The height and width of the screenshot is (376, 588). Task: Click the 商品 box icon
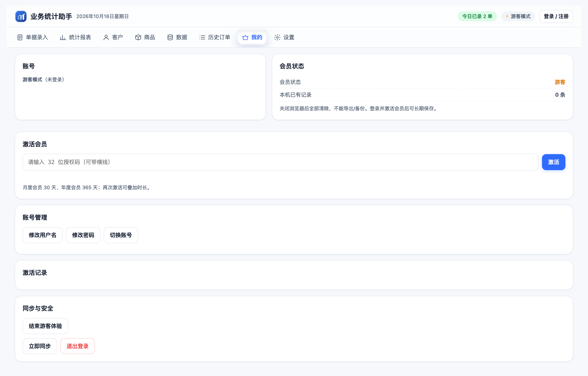tap(138, 37)
